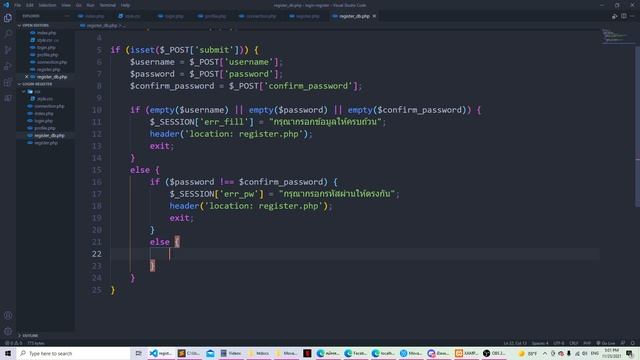Click the PHP language mode indicator
640x360 pixels.
pyautogui.click(x=587, y=343)
